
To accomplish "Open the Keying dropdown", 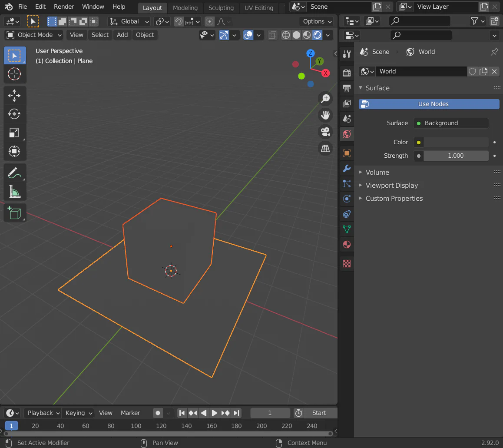I will (79, 413).
